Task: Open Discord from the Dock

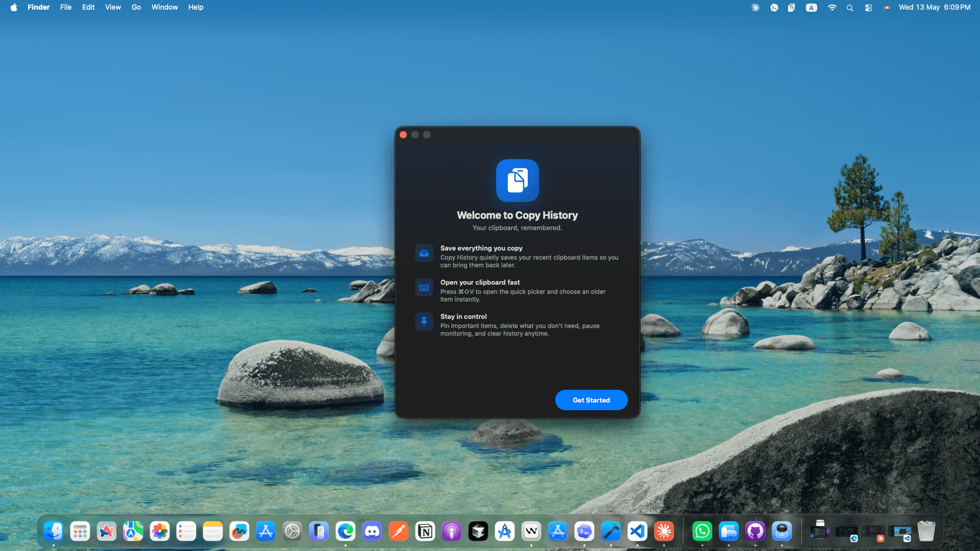Action: coord(372,532)
